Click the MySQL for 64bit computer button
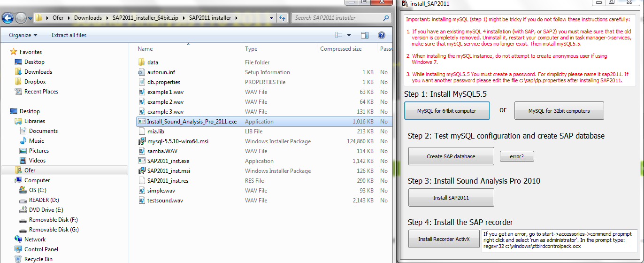Viewport: 644px width, 263px height. coord(446,111)
